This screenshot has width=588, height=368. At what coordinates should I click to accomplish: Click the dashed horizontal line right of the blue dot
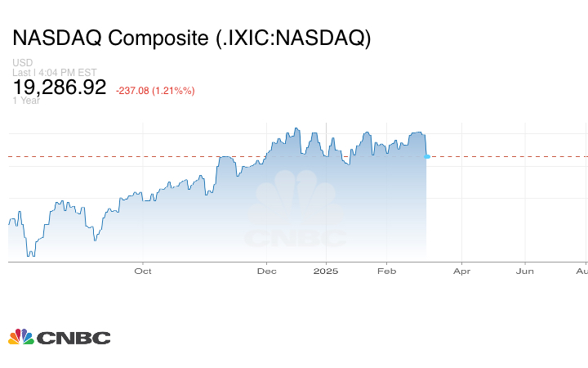(506, 156)
